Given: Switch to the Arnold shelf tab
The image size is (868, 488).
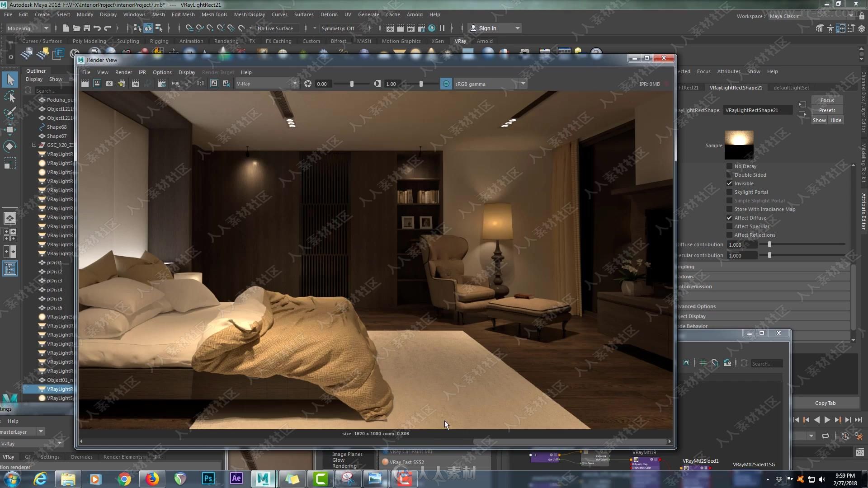Looking at the screenshot, I should point(485,41).
